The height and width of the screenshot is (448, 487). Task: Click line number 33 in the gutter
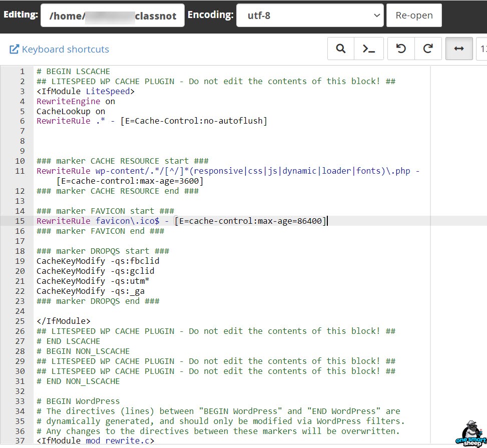tap(20, 401)
